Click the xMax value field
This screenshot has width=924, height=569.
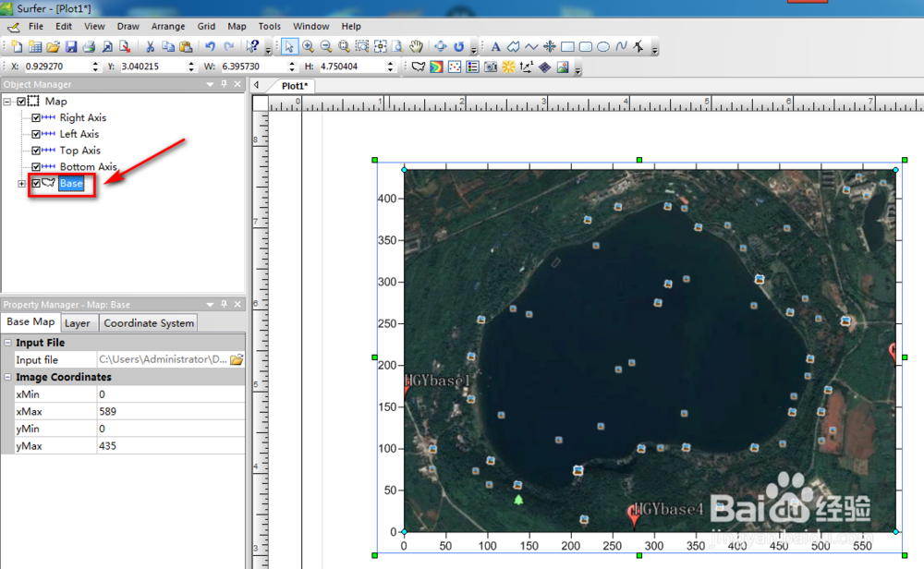coord(171,411)
